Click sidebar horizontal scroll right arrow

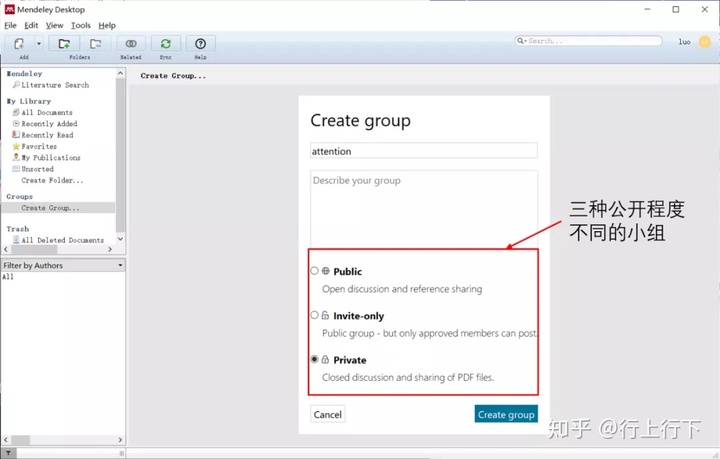[x=110, y=249]
